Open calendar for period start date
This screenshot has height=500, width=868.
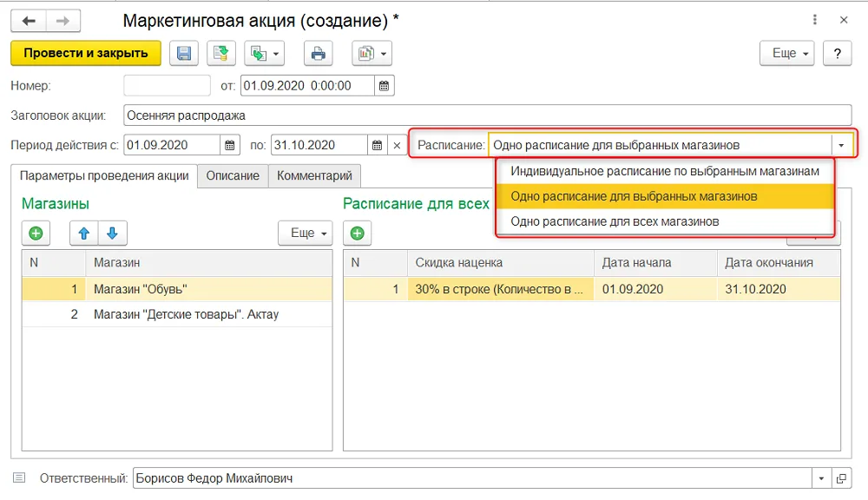coord(230,145)
